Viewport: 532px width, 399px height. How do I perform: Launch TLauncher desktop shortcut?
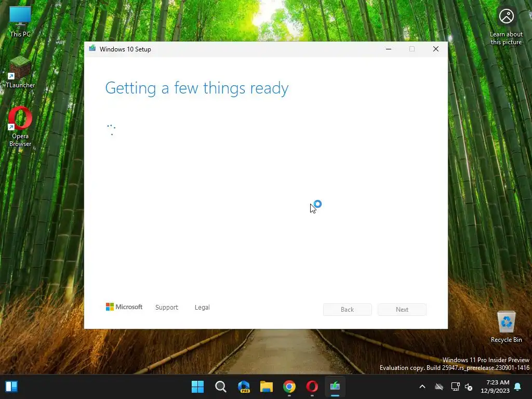pyautogui.click(x=20, y=72)
